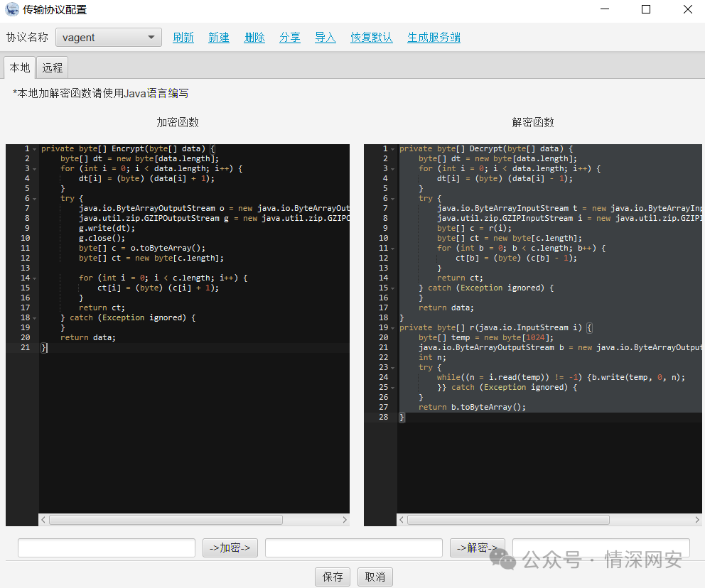Screen dimensions: 705x588
Task: Collapse the for loop fold at Decrypt line 11
Action: coord(392,249)
